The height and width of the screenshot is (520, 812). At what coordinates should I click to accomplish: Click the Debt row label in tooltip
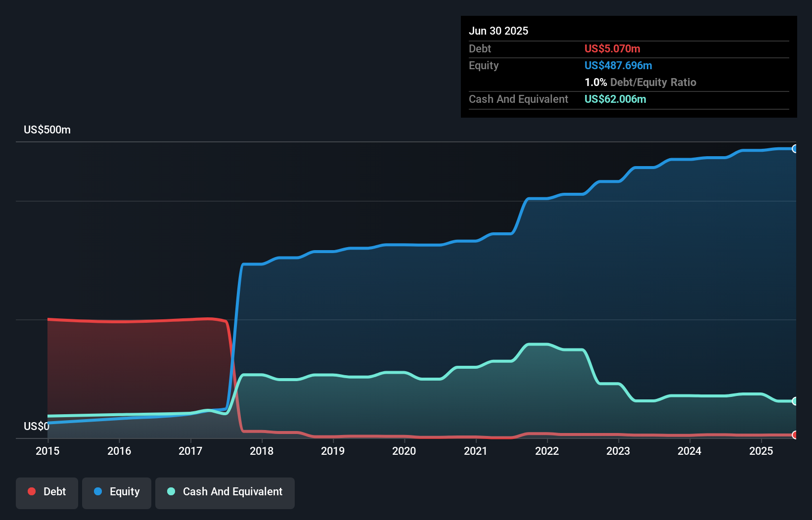pyautogui.click(x=480, y=48)
